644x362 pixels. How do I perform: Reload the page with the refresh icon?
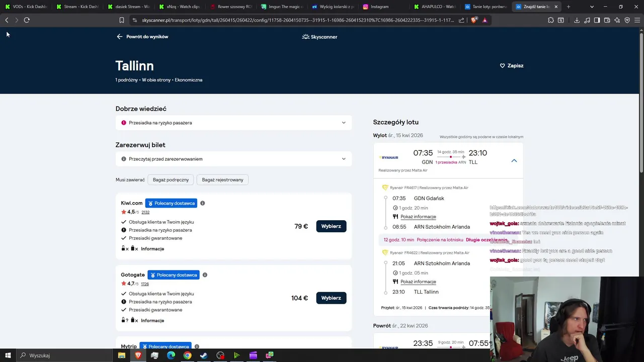[27, 20]
